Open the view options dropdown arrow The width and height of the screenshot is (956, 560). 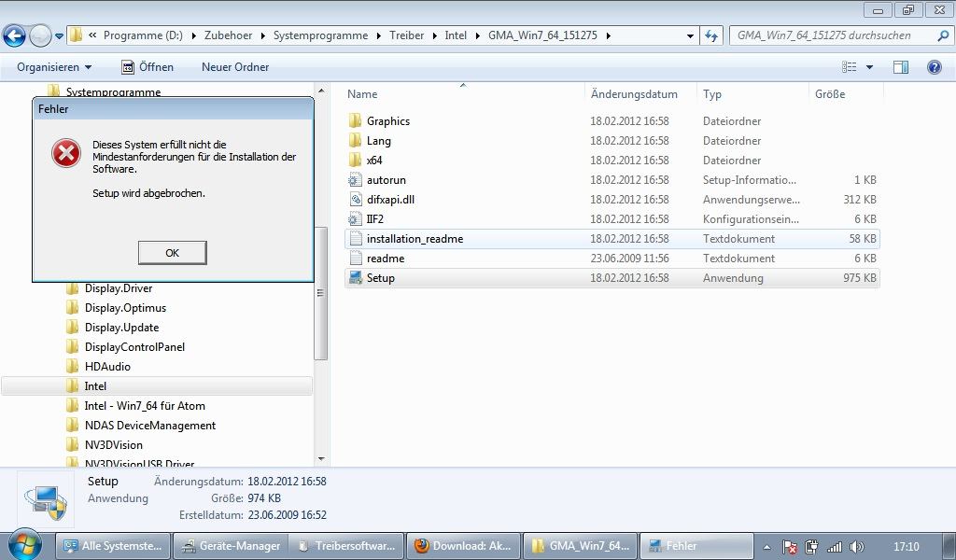pyautogui.click(x=869, y=67)
